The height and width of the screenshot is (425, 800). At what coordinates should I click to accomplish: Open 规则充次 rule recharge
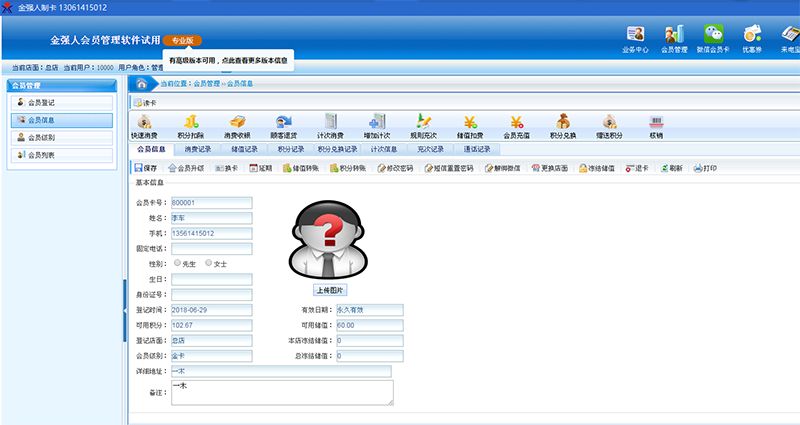(423, 127)
